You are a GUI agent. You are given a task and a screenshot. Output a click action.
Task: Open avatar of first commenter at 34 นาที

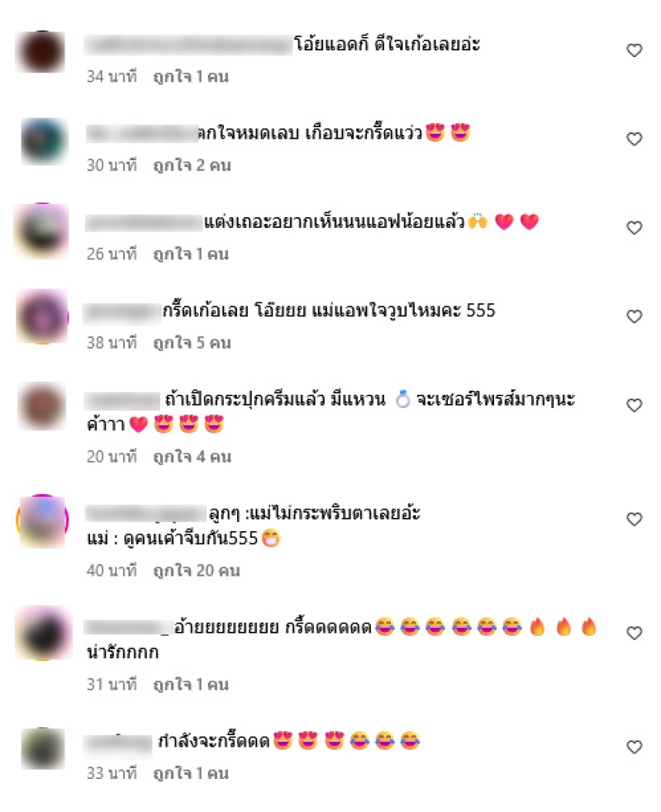coord(41,52)
